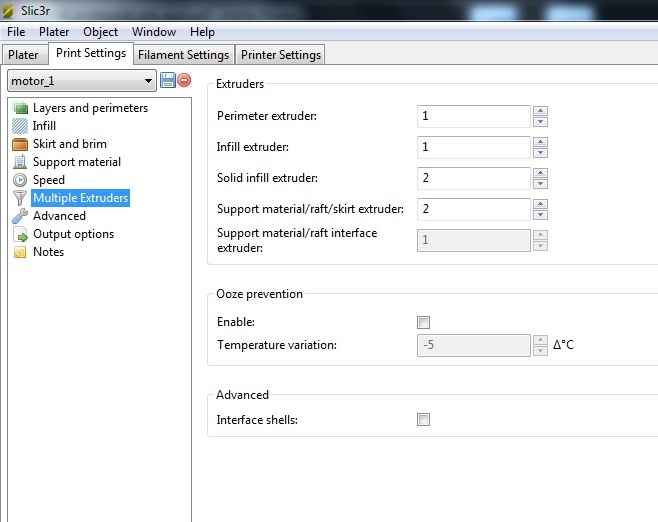The height and width of the screenshot is (522, 658).
Task: Click the Layers and perimeters icon
Action: [20, 108]
